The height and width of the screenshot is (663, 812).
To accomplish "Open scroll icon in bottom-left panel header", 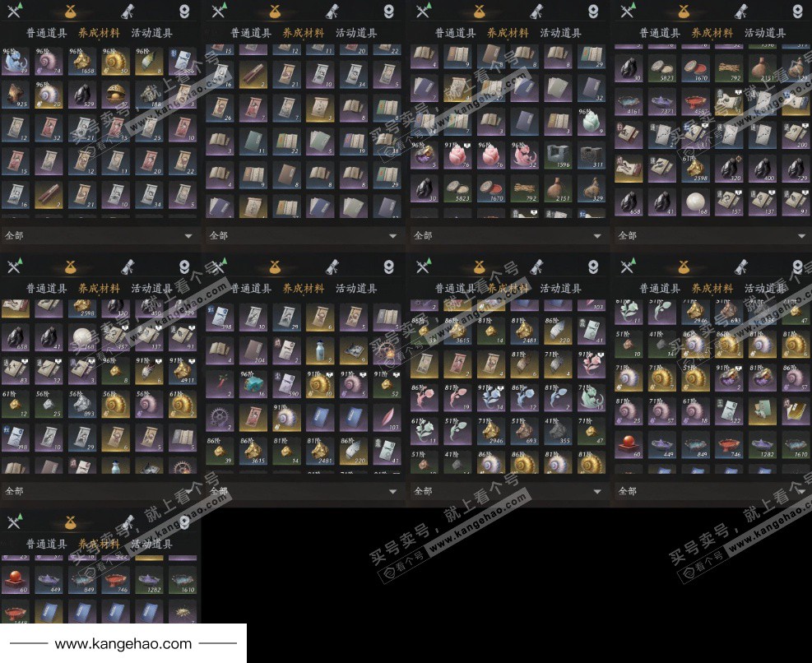I will click(x=128, y=522).
